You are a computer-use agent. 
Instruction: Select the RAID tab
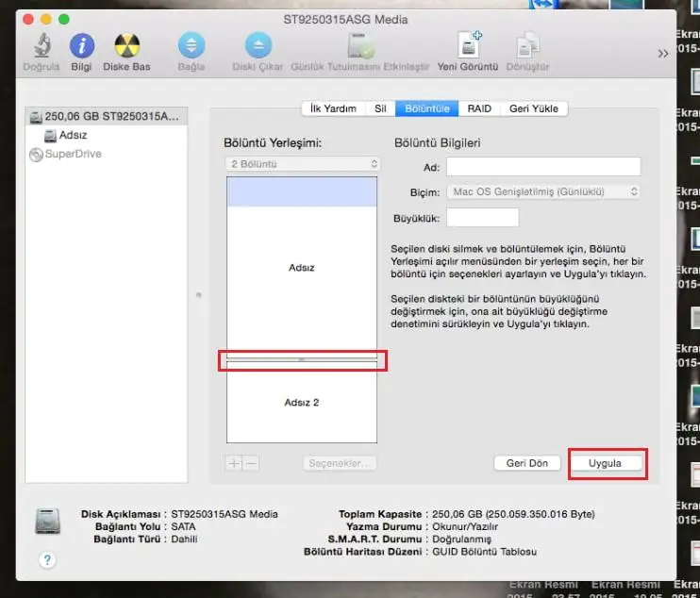pos(479,108)
